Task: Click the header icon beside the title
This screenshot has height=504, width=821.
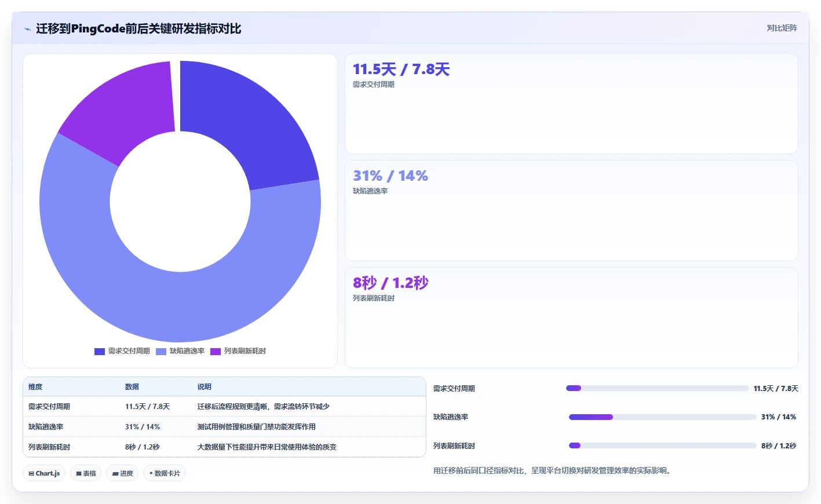Action: pyautogui.click(x=27, y=29)
